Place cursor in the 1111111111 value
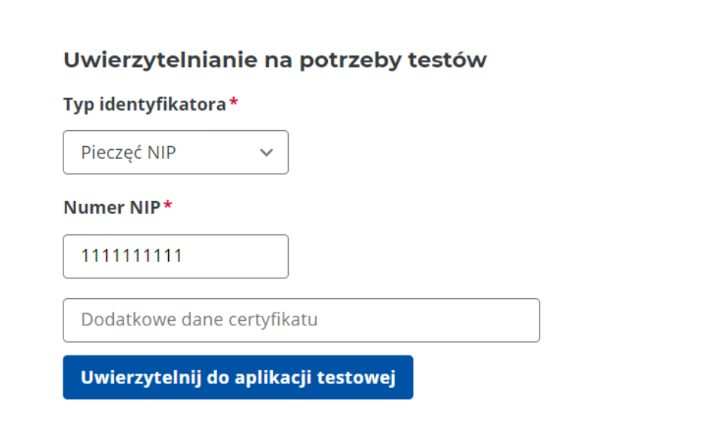 [131, 256]
